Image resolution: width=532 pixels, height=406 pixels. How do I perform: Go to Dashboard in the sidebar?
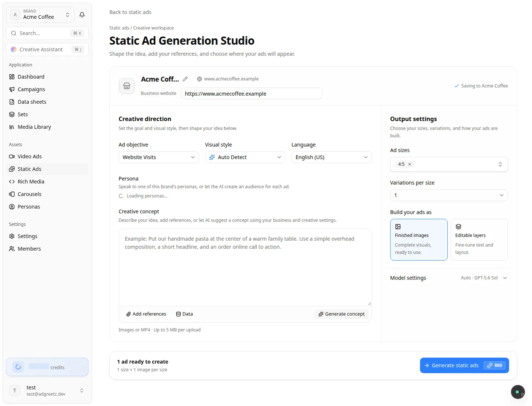(x=47, y=77)
